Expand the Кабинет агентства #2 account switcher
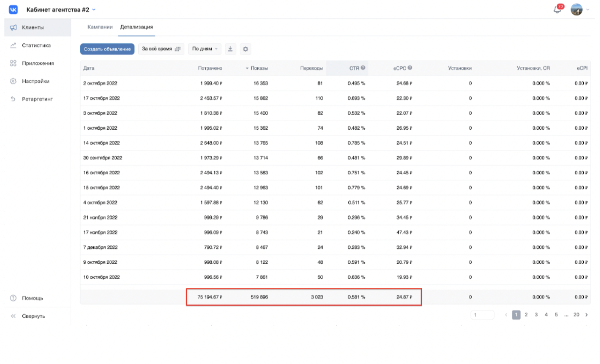This screenshot has height=364, width=600. click(x=61, y=9)
